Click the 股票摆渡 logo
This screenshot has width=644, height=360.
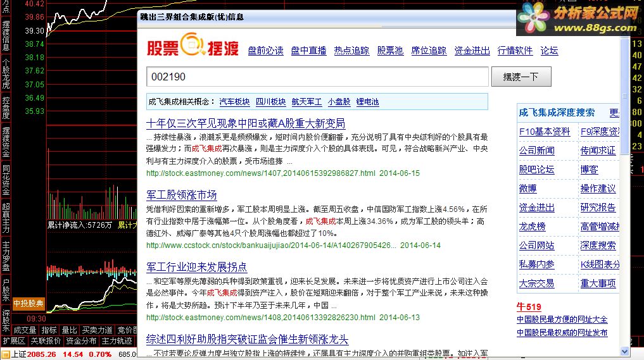(193, 45)
